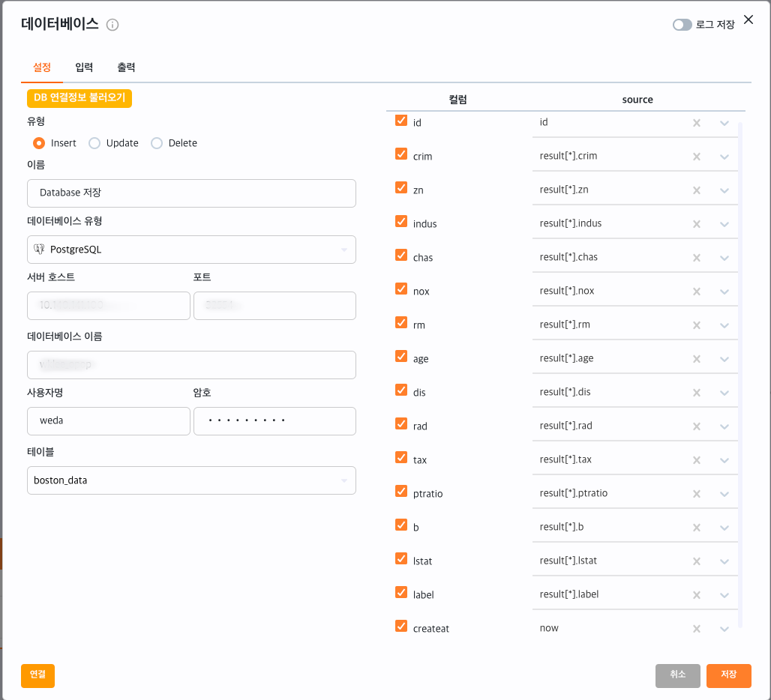Viewport: 771px width, 700px height.
Task: Expand source dropdown for rad
Action: pyautogui.click(x=724, y=427)
